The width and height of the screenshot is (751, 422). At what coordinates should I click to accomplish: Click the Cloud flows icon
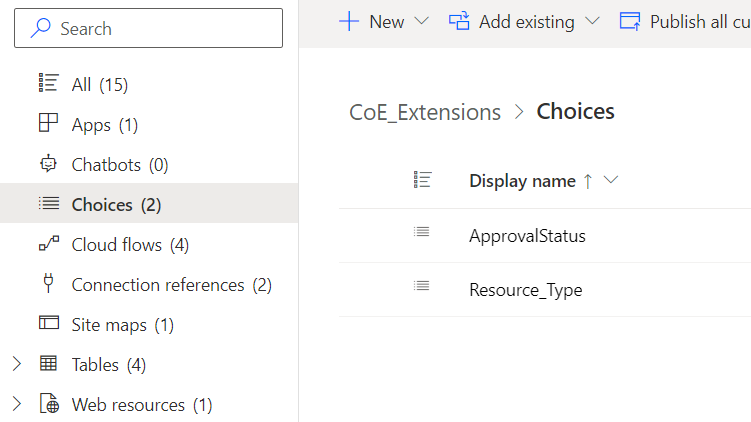coord(49,244)
